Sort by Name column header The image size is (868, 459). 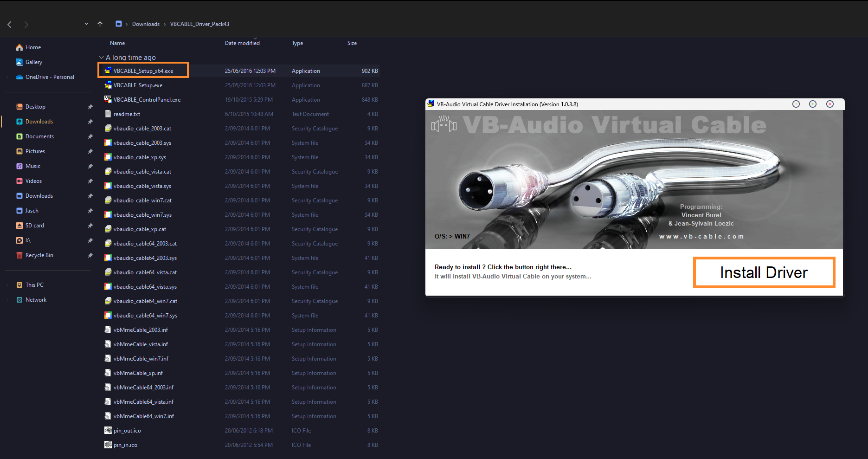pyautogui.click(x=117, y=43)
